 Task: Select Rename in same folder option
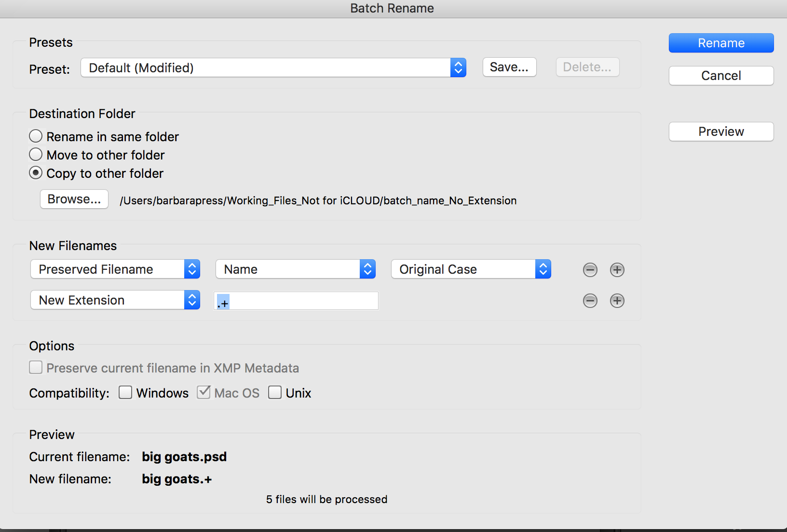pos(36,136)
